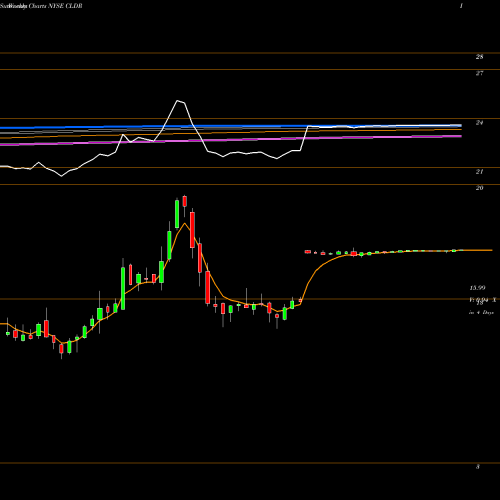Viewport: 500px width, 500px height.
Task: Click the "15.99" price value
Action: click(477, 288)
